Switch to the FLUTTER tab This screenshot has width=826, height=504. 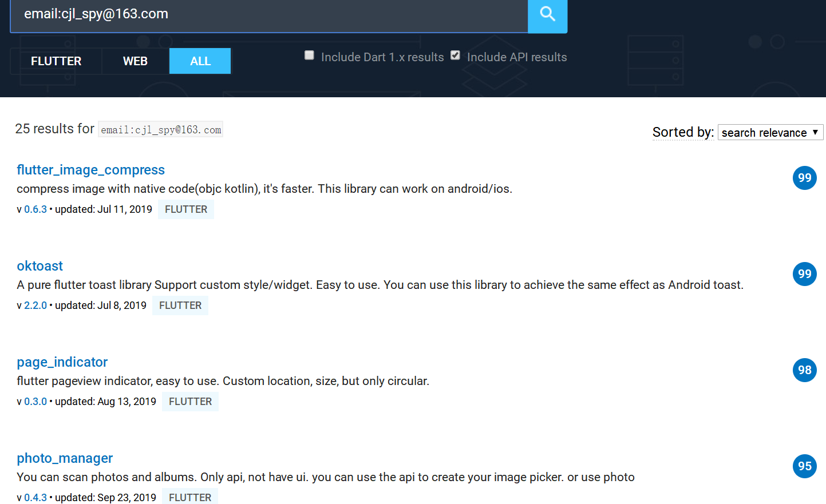pyautogui.click(x=56, y=61)
